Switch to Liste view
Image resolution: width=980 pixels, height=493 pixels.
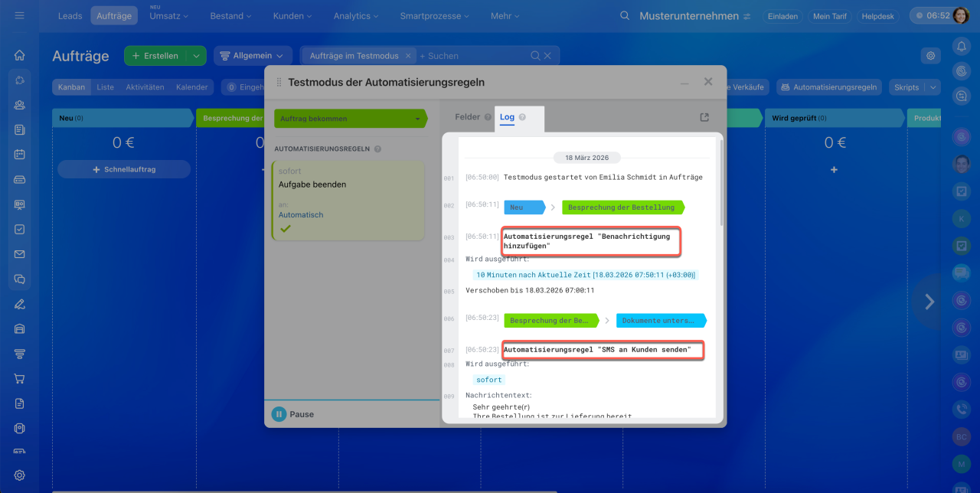tap(105, 87)
